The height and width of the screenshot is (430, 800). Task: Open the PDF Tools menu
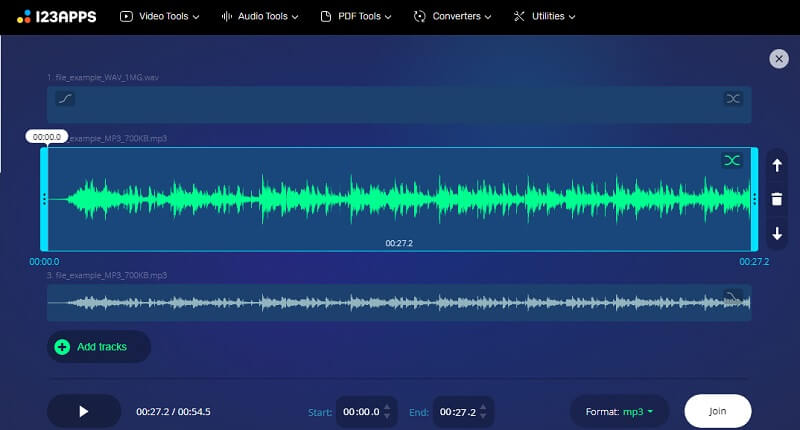(356, 17)
